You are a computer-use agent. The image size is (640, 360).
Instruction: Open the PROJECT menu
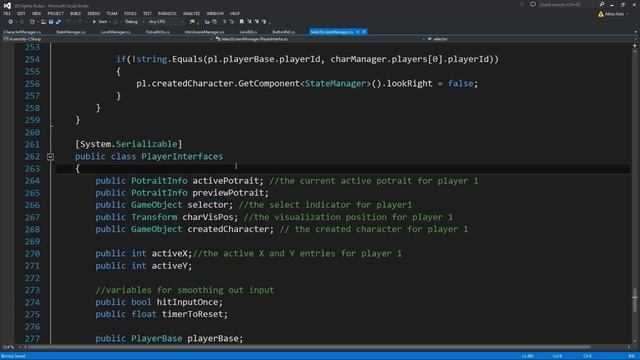point(55,13)
